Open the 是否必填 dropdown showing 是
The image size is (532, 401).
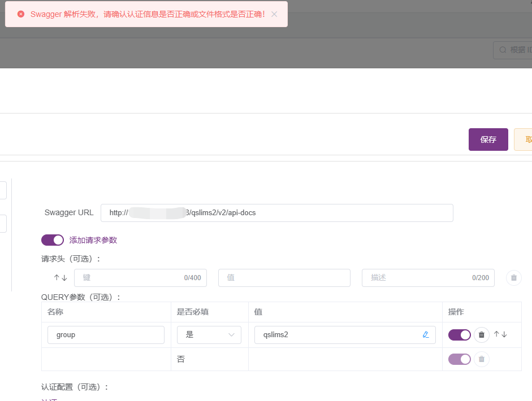pos(209,334)
